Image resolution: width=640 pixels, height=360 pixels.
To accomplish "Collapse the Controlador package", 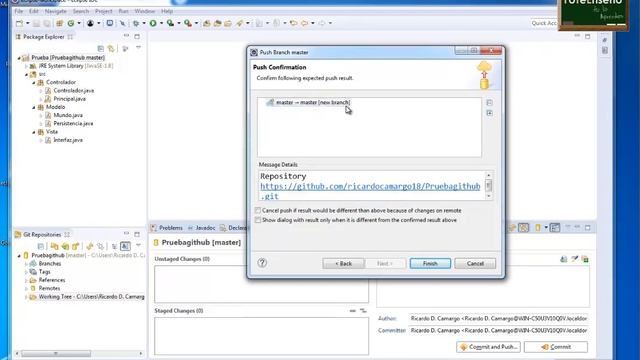I will point(34,82).
